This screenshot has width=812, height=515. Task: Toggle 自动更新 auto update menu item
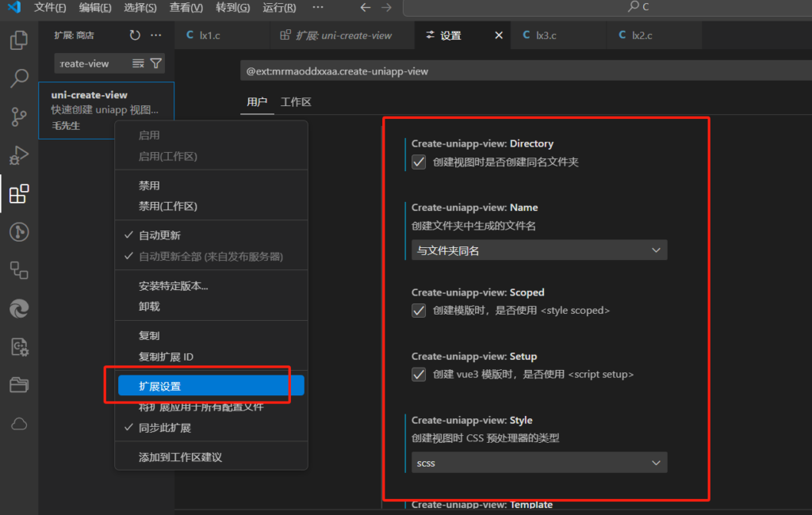coord(211,235)
